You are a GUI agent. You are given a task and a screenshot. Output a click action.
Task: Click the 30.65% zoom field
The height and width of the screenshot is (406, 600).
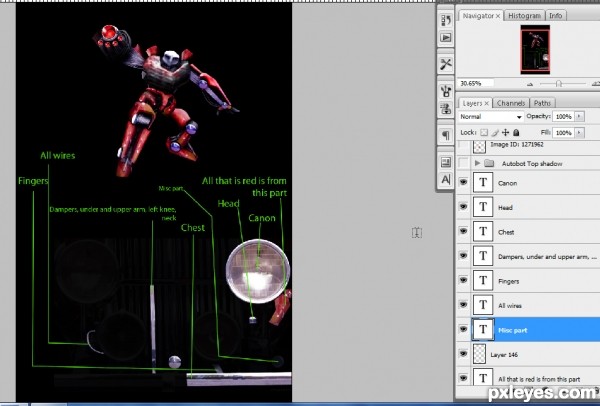click(x=476, y=83)
